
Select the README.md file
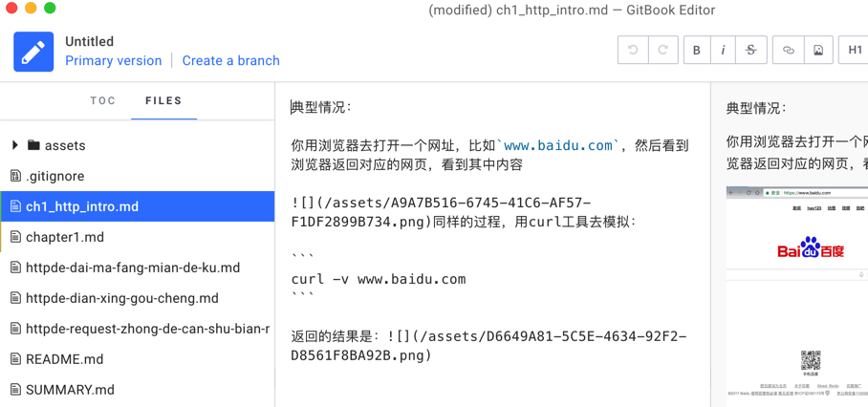[x=64, y=359]
